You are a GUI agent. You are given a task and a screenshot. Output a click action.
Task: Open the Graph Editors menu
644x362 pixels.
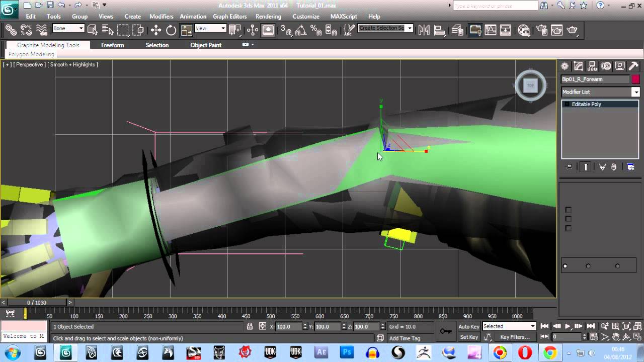tap(230, 17)
